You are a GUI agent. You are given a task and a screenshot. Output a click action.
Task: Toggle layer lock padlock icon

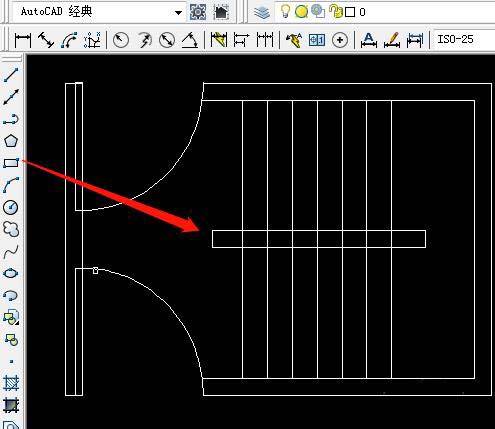335,11
